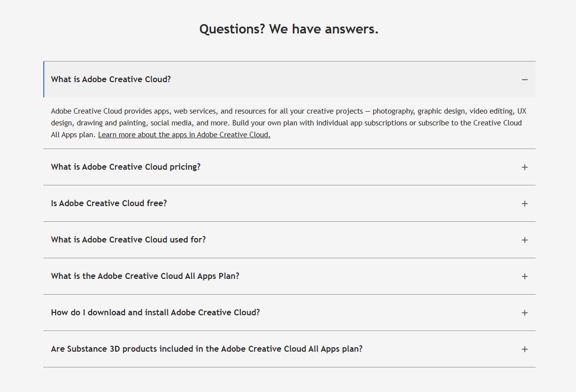Expand 'What is Adobe Creative Cloud pricing?' question title
This screenshot has width=576, height=392.
coord(126,167)
